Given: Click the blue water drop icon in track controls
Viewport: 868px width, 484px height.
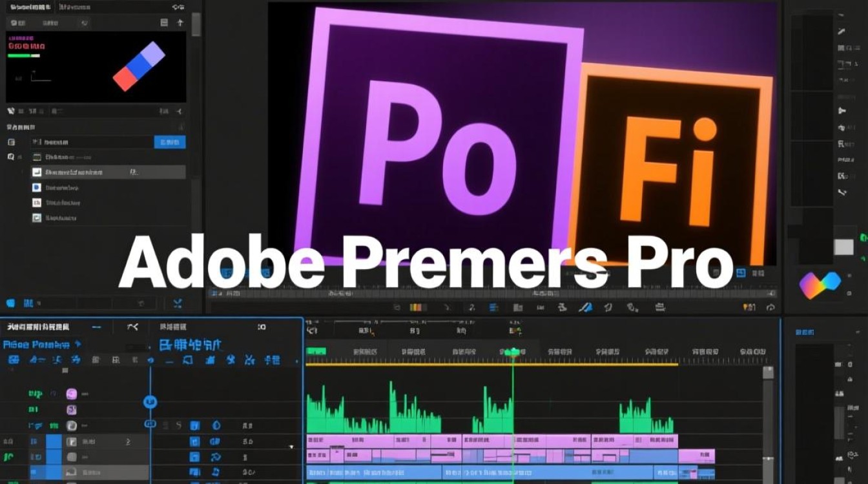Looking at the screenshot, I should pos(216,425).
